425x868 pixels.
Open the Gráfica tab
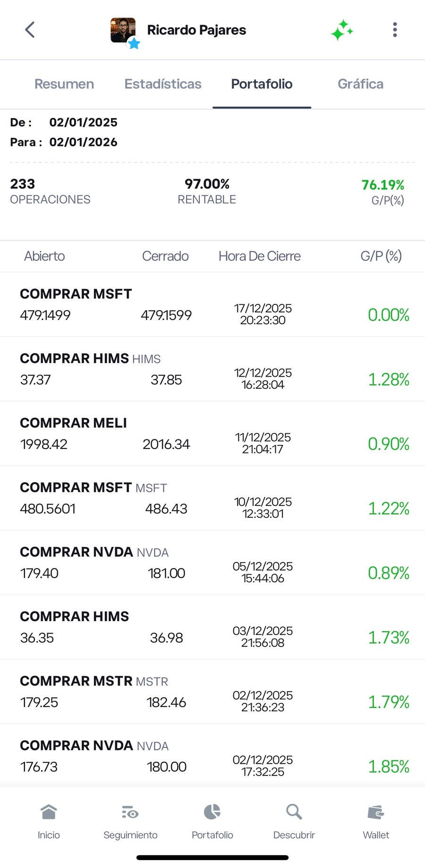tap(360, 84)
